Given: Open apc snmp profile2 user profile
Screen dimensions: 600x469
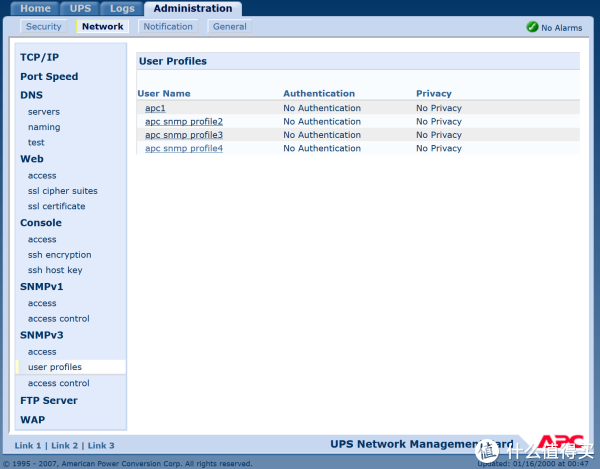Looking at the screenshot, I should [x=184, y=122].
